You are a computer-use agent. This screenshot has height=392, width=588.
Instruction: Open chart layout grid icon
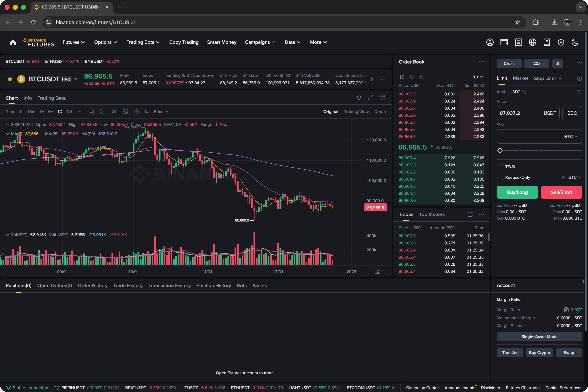(x=382, y=98)
